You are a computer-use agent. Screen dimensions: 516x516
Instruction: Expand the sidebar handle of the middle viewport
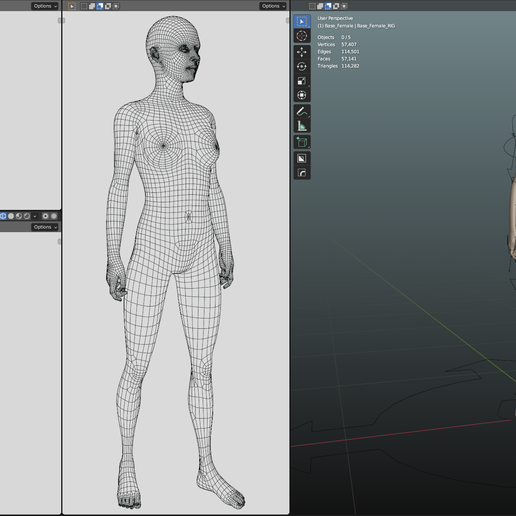tap(288, 21)
